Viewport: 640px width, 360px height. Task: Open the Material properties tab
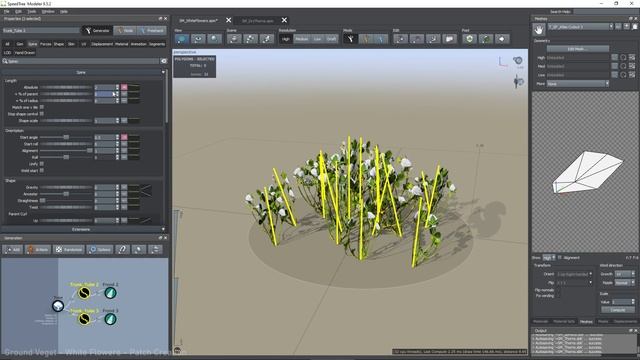[122, 44]
